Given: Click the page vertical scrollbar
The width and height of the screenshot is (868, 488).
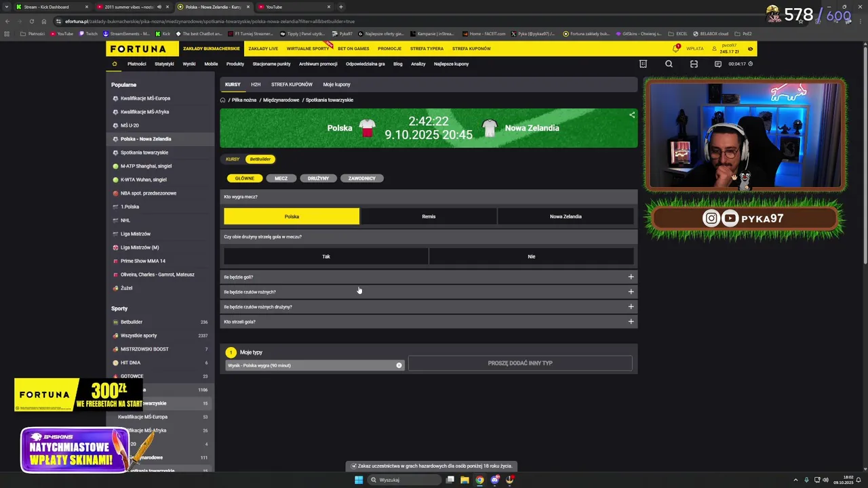Looking at the screenshot, I should coord(865,153).
